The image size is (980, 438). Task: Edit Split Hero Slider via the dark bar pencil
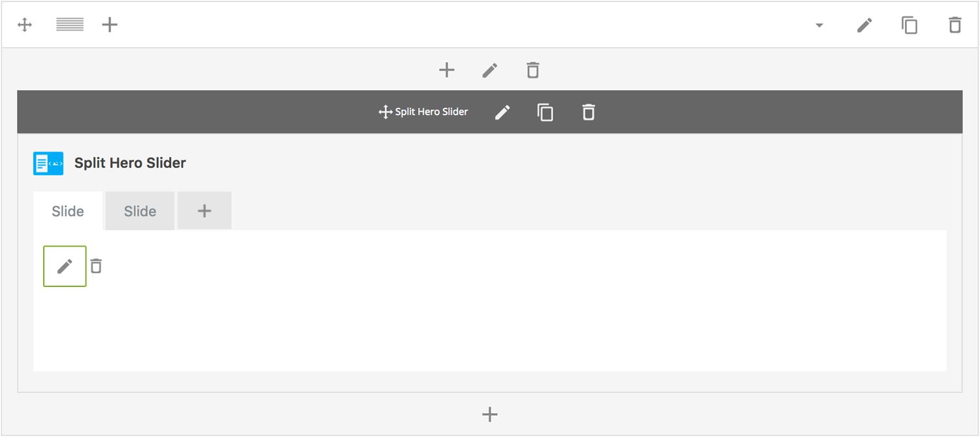tap(502, 112)
